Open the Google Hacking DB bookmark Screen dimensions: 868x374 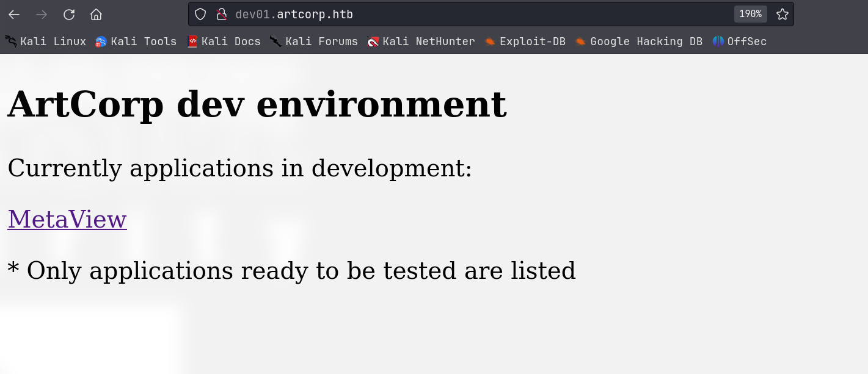point(639,41)
